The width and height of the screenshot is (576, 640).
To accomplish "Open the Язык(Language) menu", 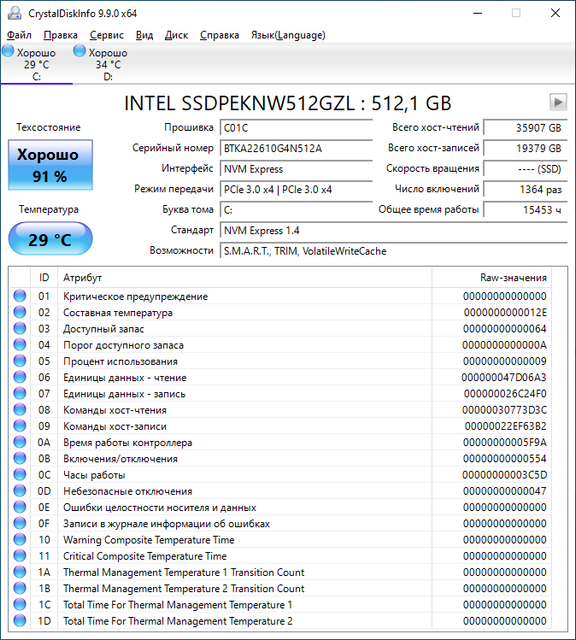I will pos(288,35).
